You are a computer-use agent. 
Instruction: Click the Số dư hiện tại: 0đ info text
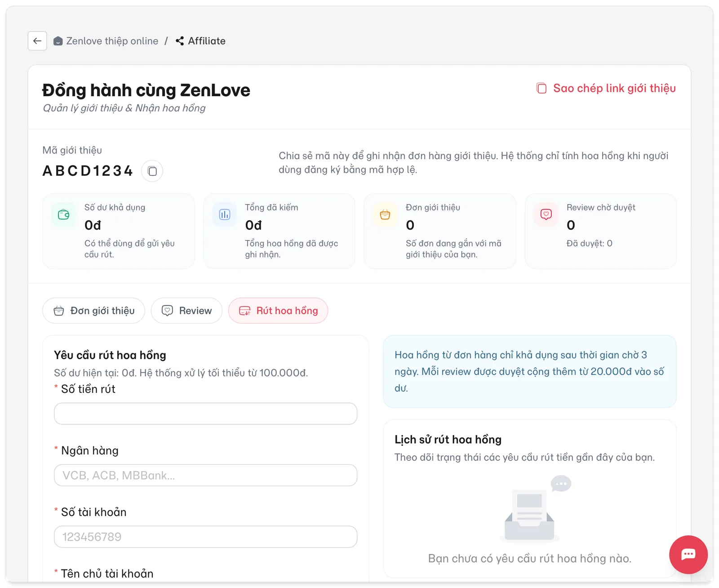click(x=181, y=373)
